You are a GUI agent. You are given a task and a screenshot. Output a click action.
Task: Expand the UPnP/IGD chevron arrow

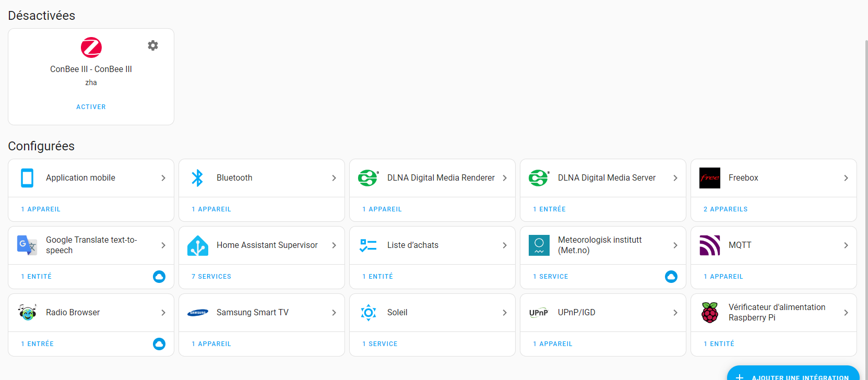pyautogui.click(x=675, y=313)
